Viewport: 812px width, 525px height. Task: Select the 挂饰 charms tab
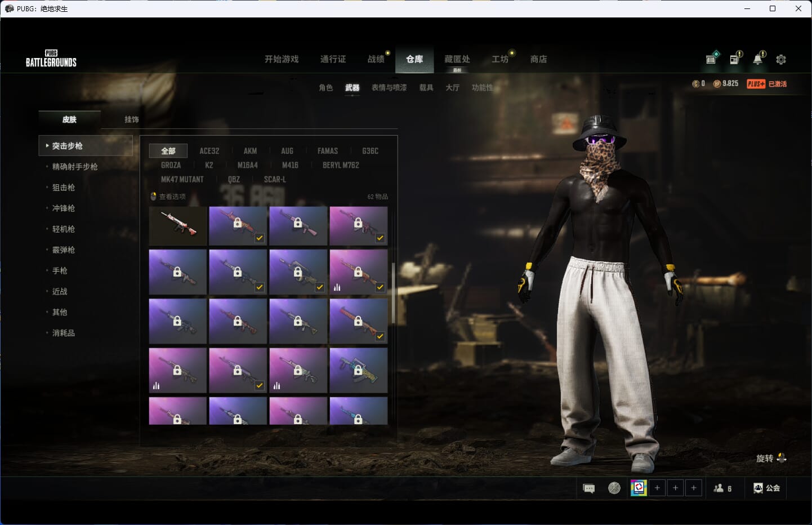click(132, 119)
